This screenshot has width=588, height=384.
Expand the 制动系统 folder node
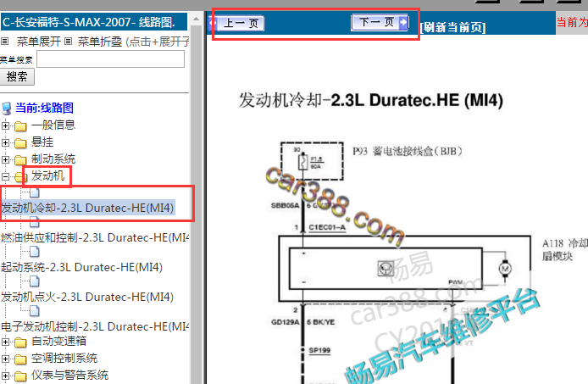(5, 159)
